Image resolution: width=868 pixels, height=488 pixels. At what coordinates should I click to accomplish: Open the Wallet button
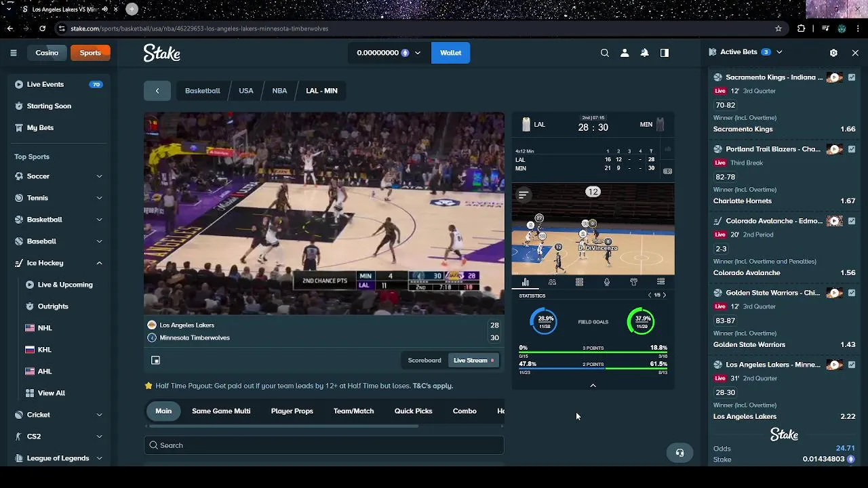click(451, 53)
